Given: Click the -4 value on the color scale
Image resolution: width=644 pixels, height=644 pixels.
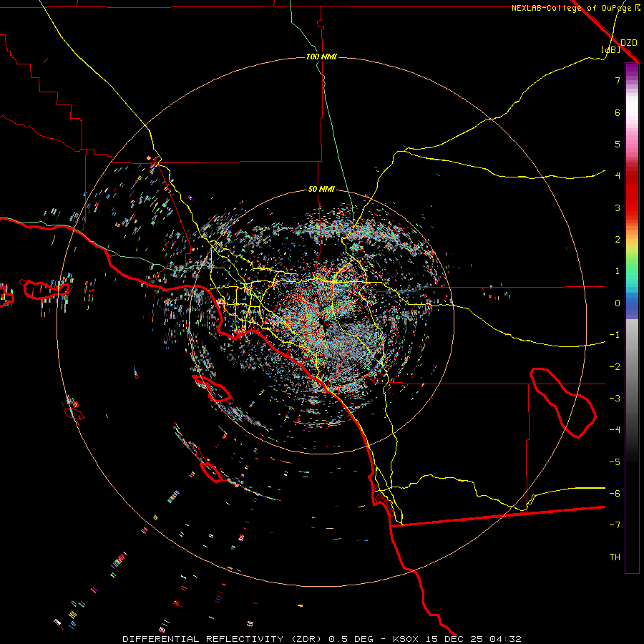Looking at the screenshot, I should coord(615,430).
